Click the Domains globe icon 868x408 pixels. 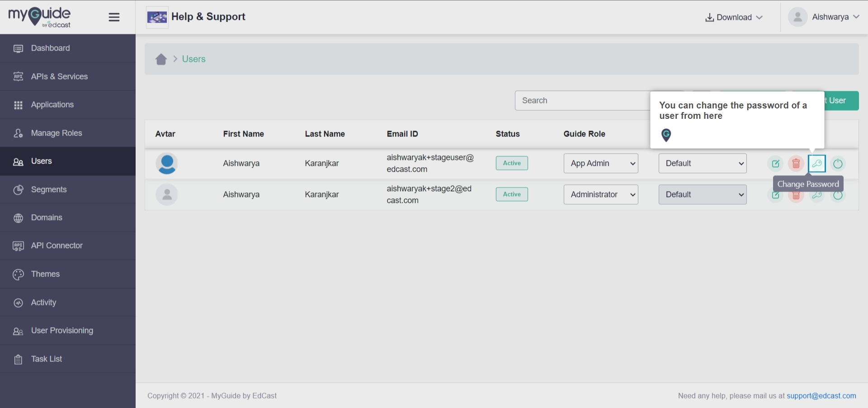pos(18,218)
